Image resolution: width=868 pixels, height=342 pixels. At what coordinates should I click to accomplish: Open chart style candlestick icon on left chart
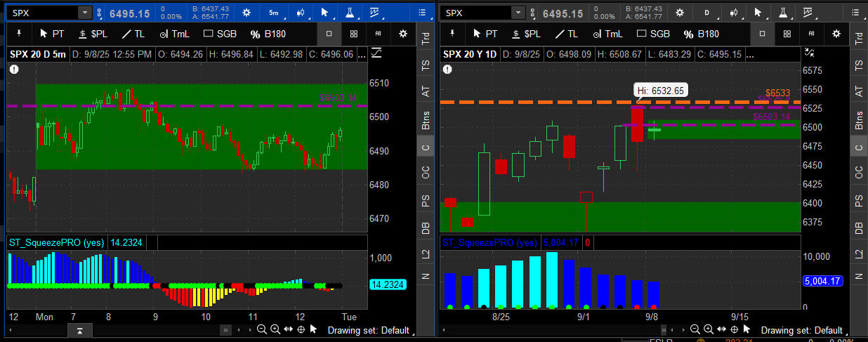pos(300,13)
